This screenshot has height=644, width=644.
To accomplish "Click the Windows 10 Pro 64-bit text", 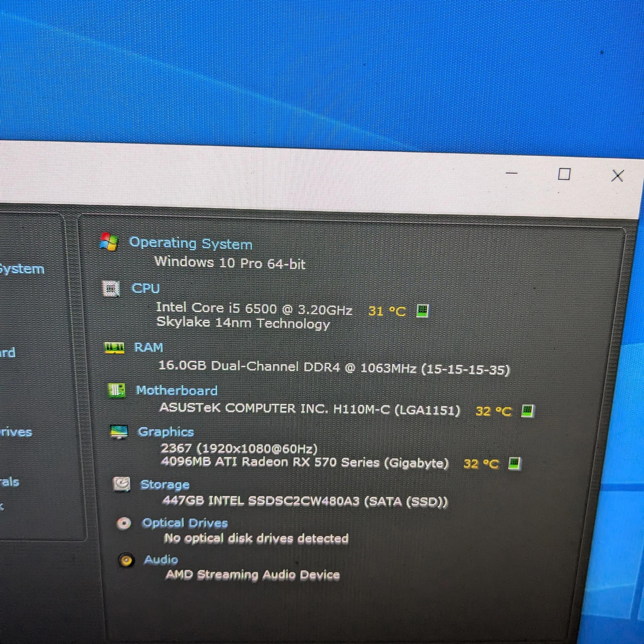I will pyautogui.click(x=230, y=263).
